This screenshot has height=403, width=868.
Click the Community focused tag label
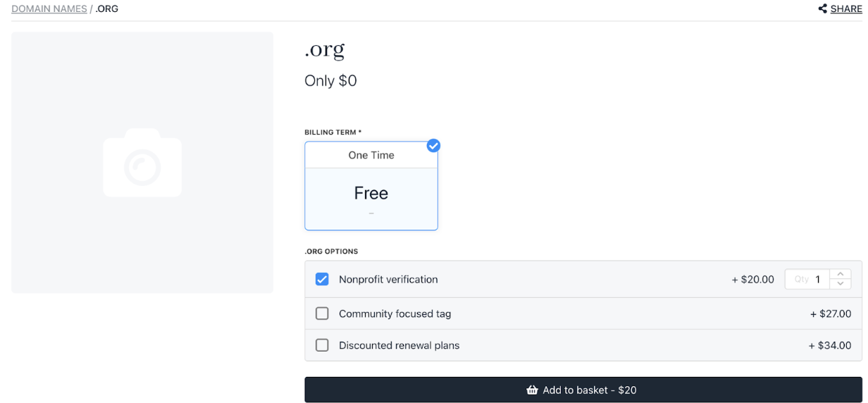tap(395, 314)
